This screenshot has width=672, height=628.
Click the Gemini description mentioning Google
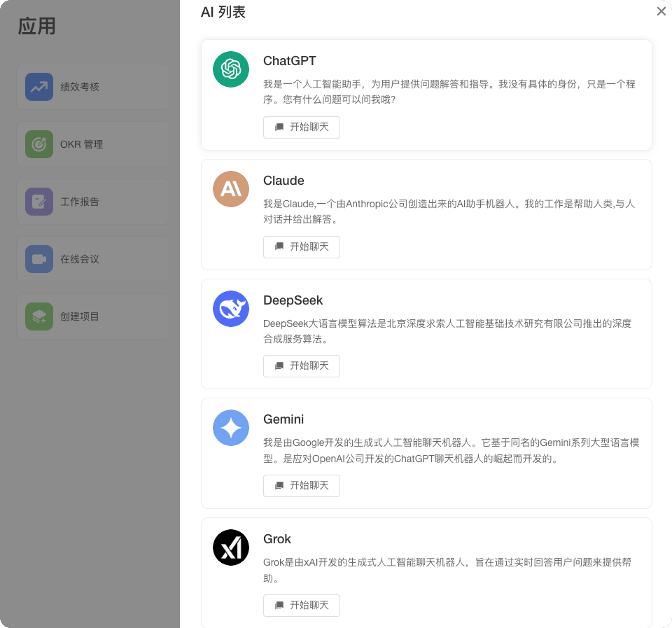[451, 451]
